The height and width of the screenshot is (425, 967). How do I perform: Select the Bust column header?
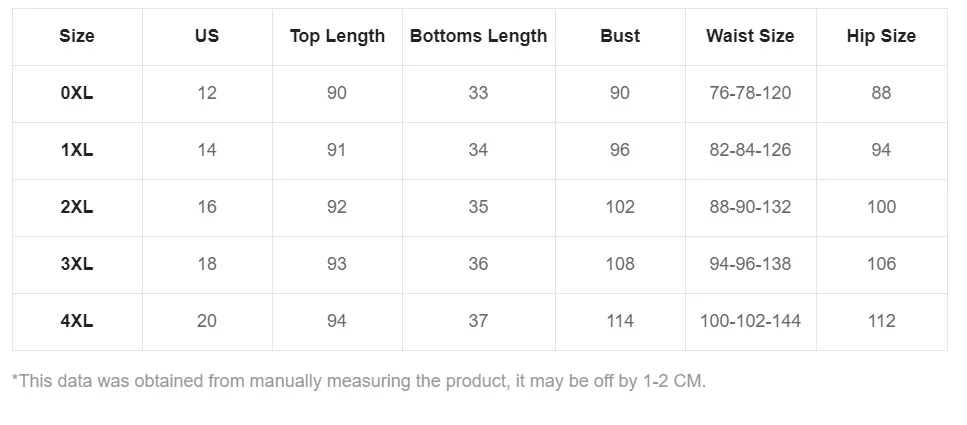pyautogui.click(x=620, y=36)
